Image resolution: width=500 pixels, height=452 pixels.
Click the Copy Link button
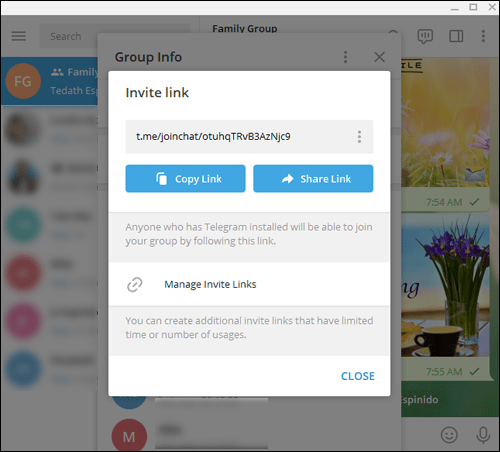(185, 179)
